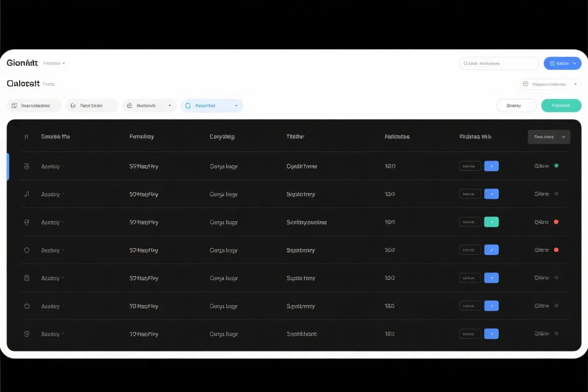Click the teal button above the table

(x=561, y=105)
